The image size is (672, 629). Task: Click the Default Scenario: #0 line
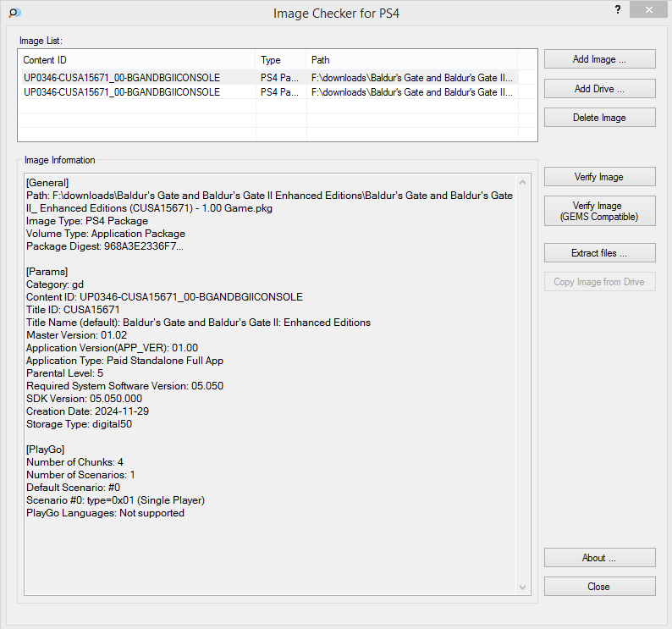[74, 488]
